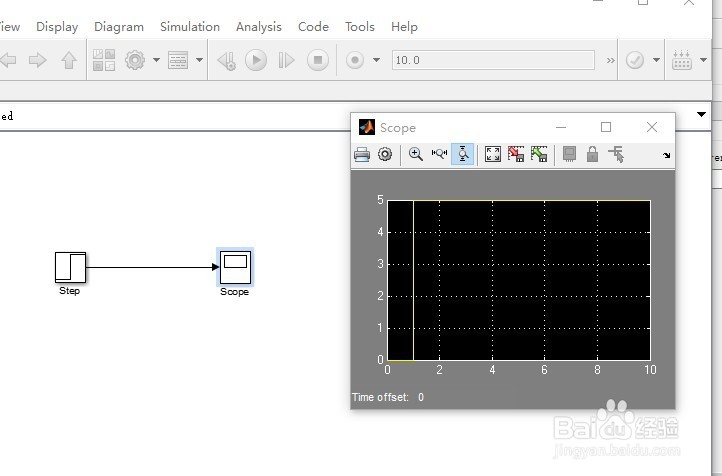Open the Analysis menu
The height and width of the screenshot is (476, 722).
click(x=259, y=27)
